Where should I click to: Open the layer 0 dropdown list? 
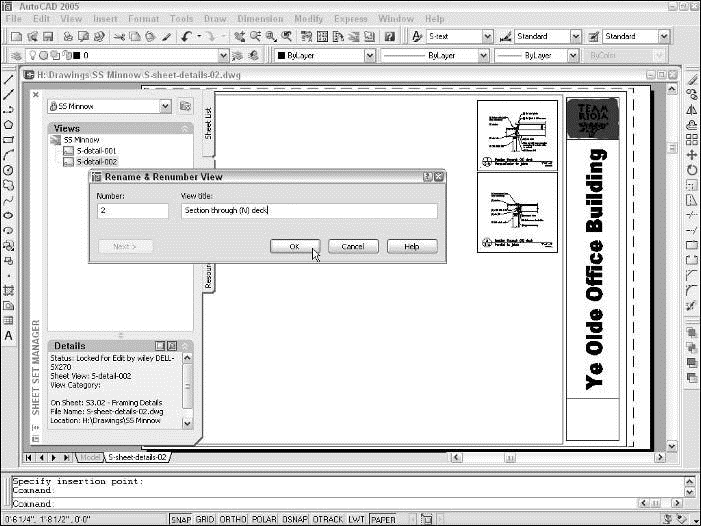tap(223, 56)
